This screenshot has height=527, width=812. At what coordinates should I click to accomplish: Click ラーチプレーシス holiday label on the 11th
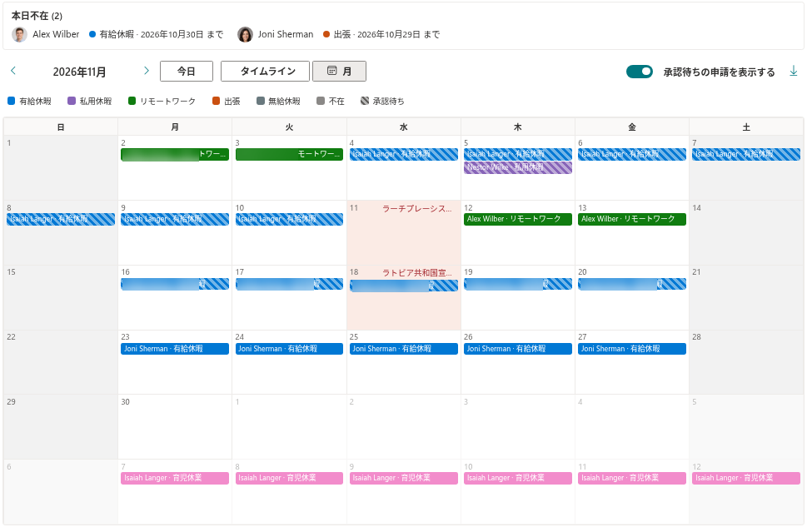(x=417, y=208)
